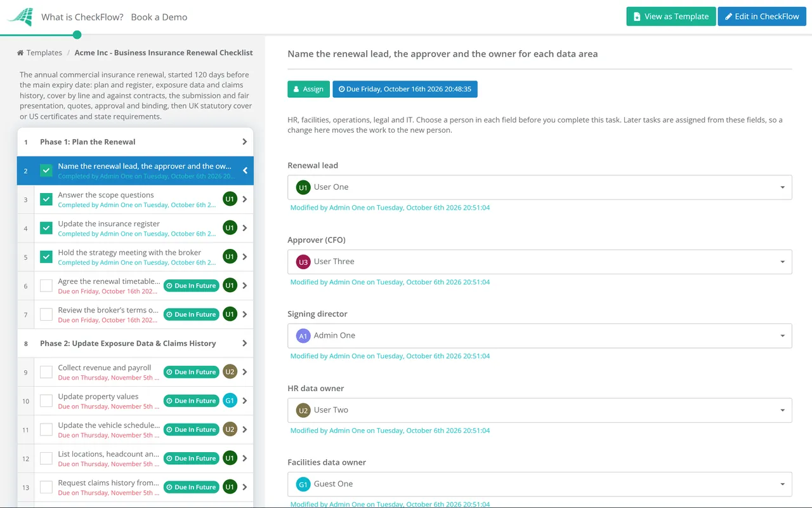Open the Signing director dropdown
This screenshot has width=812, height=508.
click(540, 335)
